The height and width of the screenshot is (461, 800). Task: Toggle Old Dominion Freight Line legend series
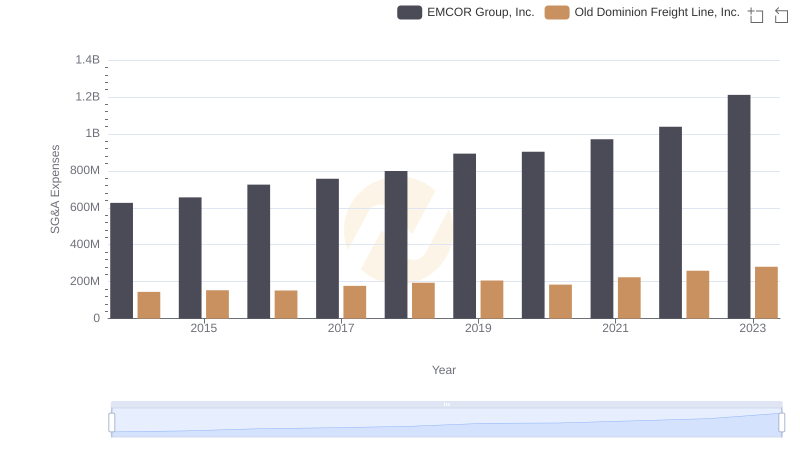642,12
